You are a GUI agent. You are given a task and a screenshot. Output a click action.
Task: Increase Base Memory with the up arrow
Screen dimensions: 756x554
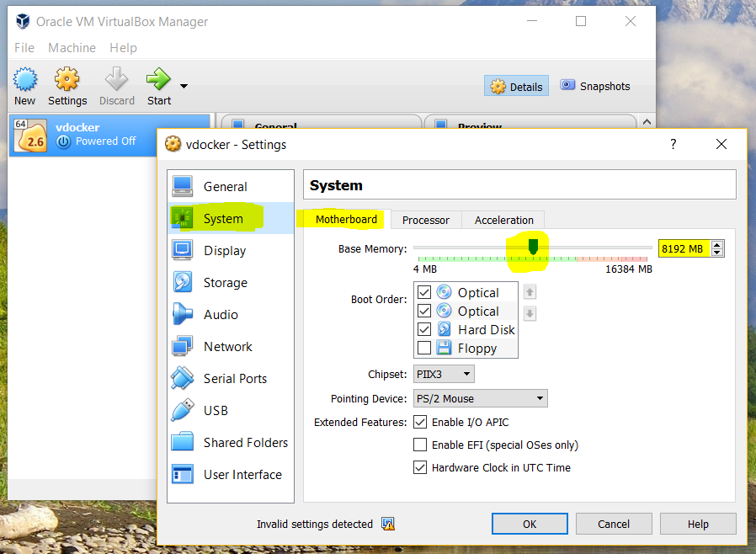click(717, 245)
